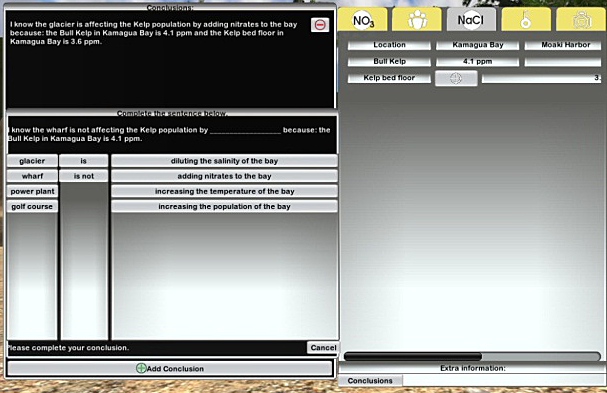Pick "adding nitrates to the bay"
Viewport: 607px width, 393px height.
coord(224,176)
